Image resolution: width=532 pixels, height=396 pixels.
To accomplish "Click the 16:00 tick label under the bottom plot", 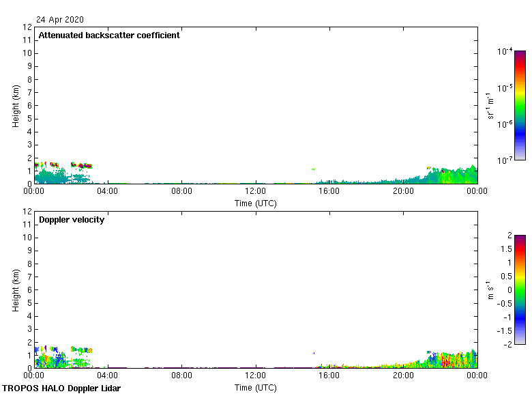I will coord(329,376).
